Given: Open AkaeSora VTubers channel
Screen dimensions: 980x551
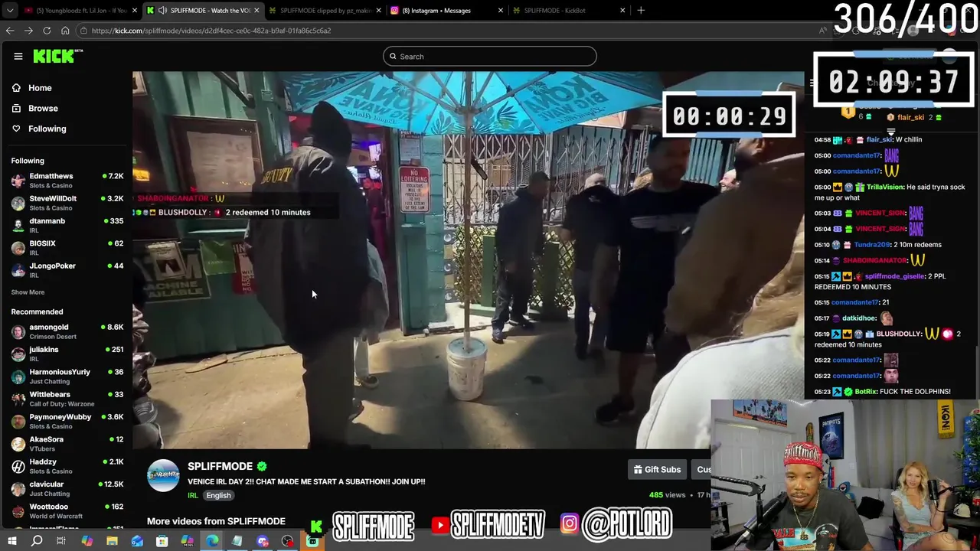Looking at the screenshot, I should pos(67,444).
